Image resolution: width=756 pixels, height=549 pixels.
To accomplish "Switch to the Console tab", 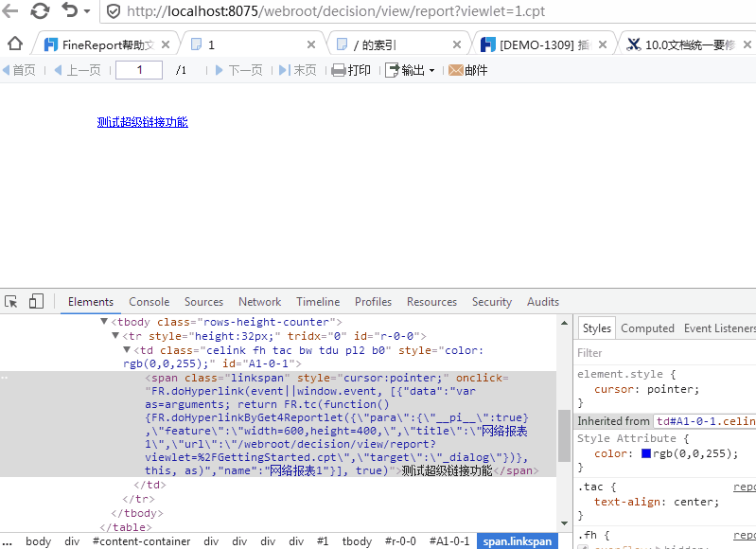I will [x=149, y=302].
